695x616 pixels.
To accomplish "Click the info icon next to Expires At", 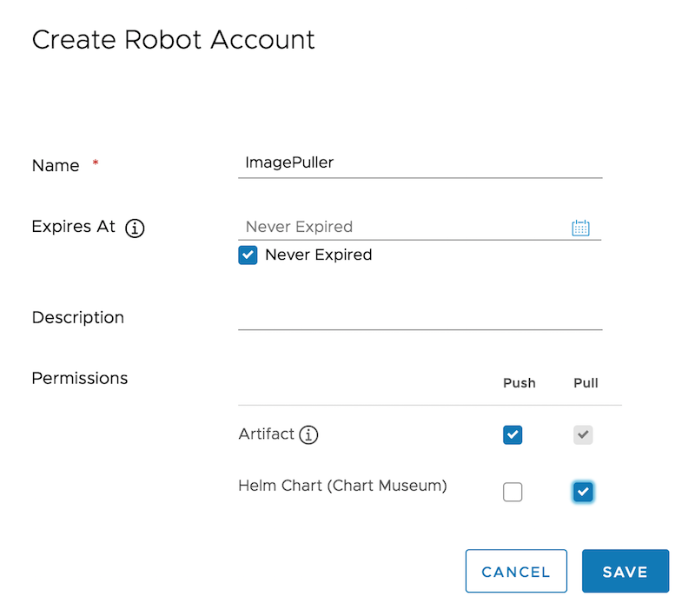I will 135,229.
